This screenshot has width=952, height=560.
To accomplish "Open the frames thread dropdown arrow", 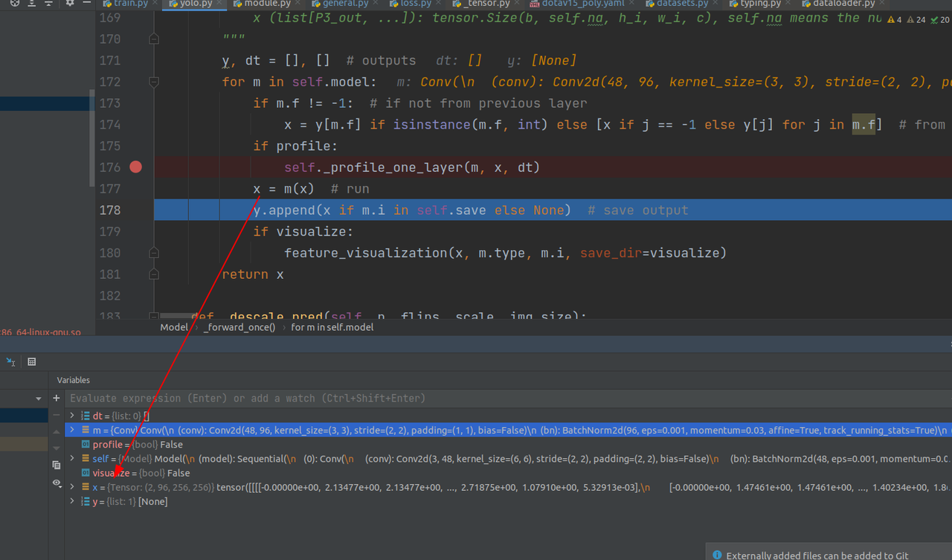I will point(39,399).
